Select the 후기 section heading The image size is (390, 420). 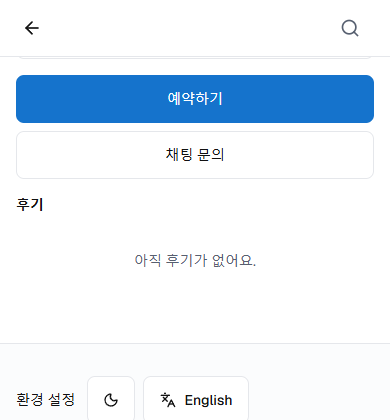tap(30, 204)
